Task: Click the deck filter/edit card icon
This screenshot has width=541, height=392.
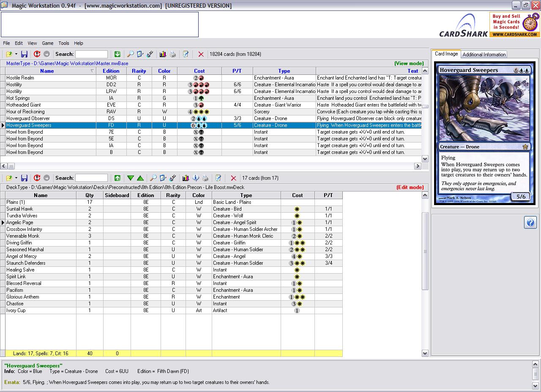Action: [163, 178]
